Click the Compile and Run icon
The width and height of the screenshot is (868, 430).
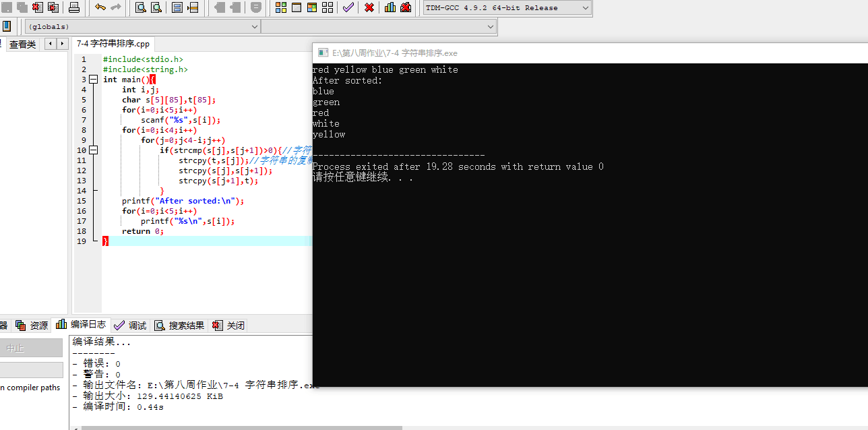312,7
